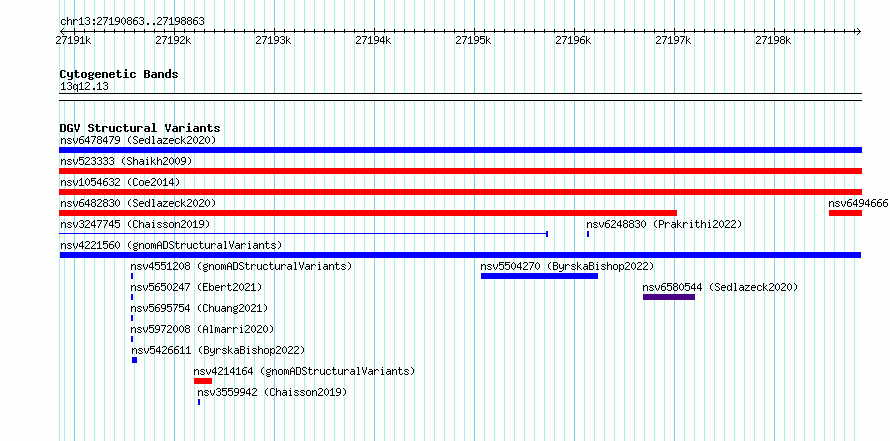Select the red nsv4214164 variant bar
This screenshot has width=890, height=441.
[203, 381]
